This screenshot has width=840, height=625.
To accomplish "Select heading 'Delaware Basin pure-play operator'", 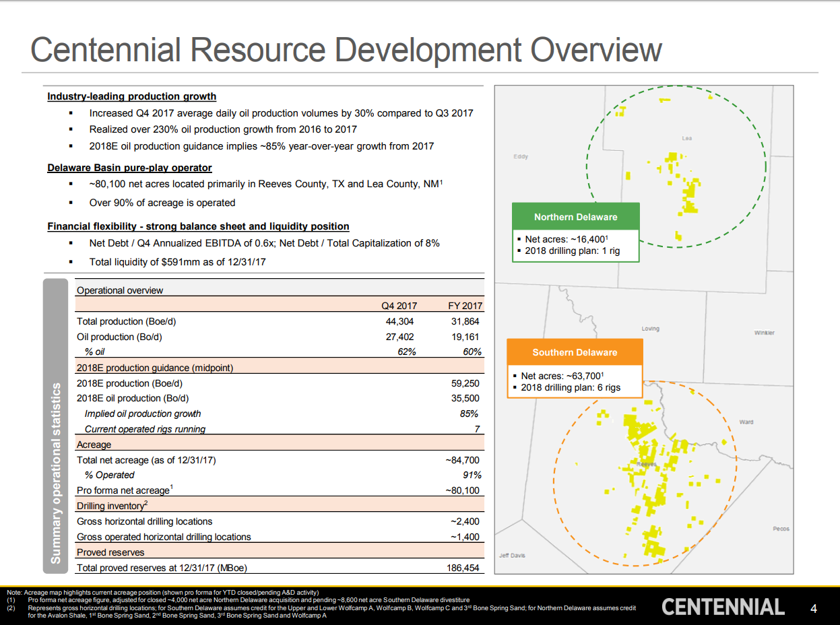I will [x=129, y=168].
